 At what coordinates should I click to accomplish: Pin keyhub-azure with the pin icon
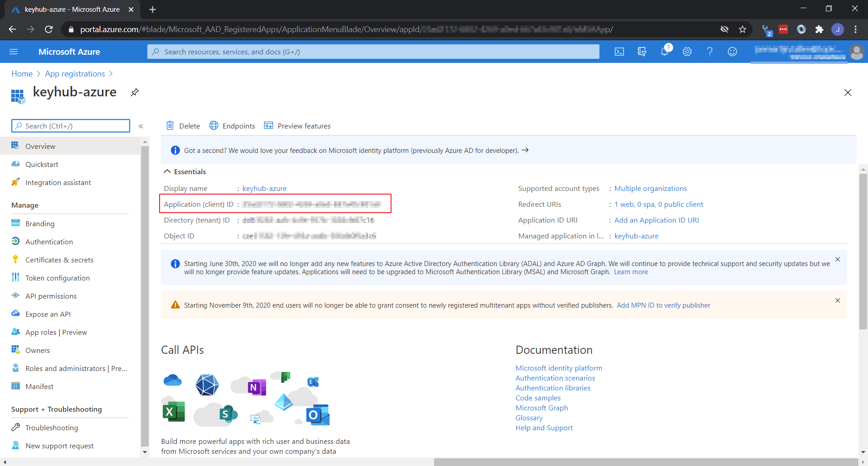pos(135,93)
